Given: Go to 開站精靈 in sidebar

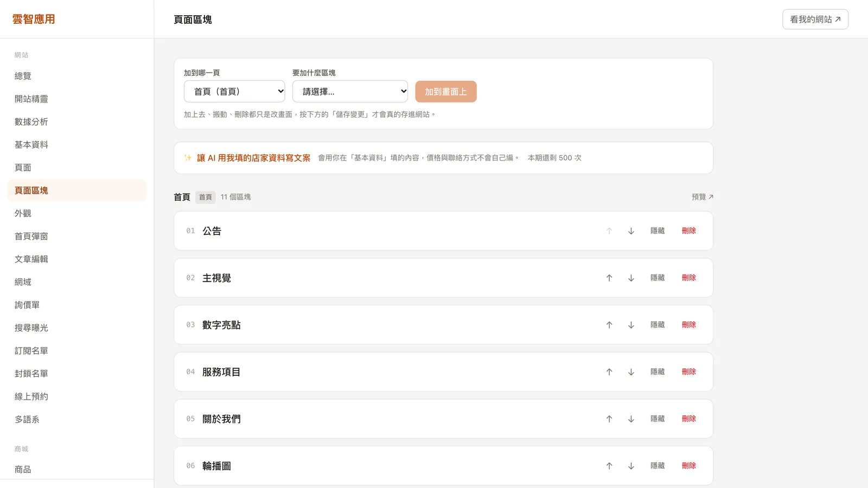Looking at the screenshot, I should (77, 99).
